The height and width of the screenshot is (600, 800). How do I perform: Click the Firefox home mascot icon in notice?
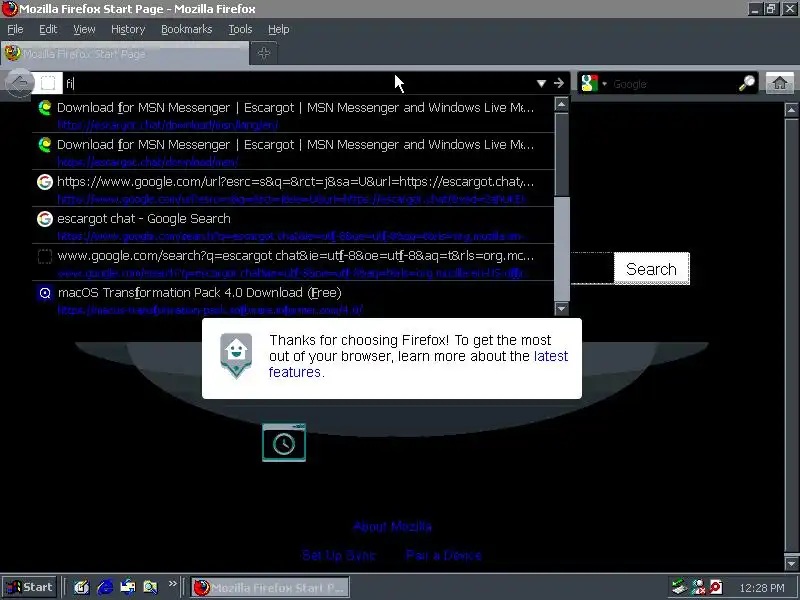[236, 355]
